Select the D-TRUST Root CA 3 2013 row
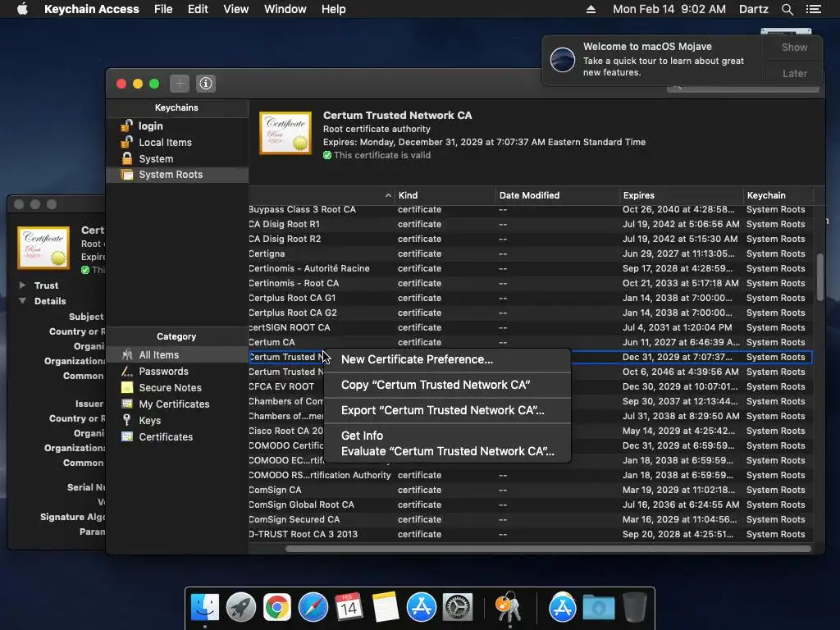 click(x=531, y=534)
